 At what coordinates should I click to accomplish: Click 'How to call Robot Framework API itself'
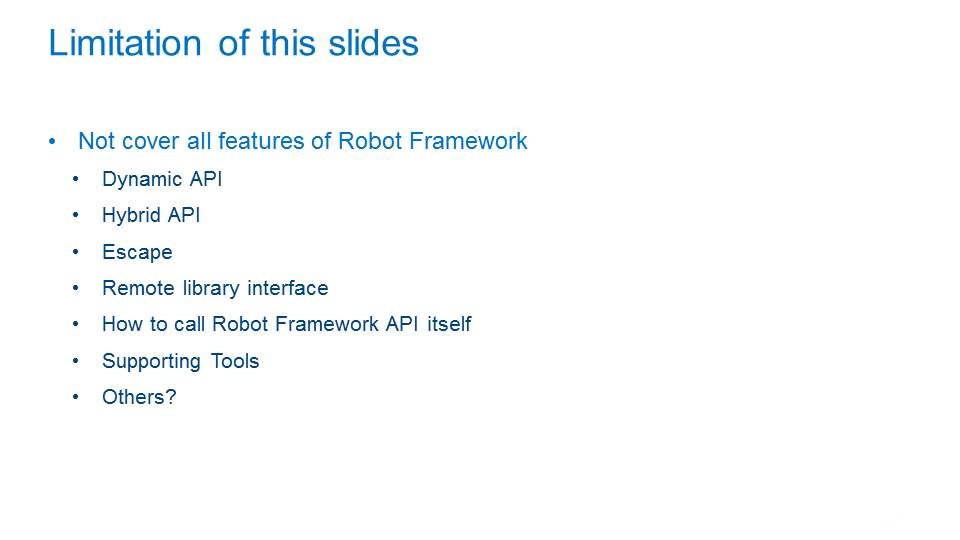(x=287, y=324)
